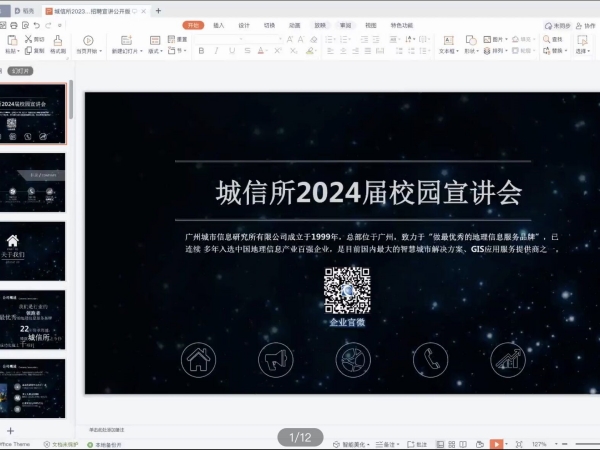
Task: Click the Find magnifier icon
Action: click(546, 39)
